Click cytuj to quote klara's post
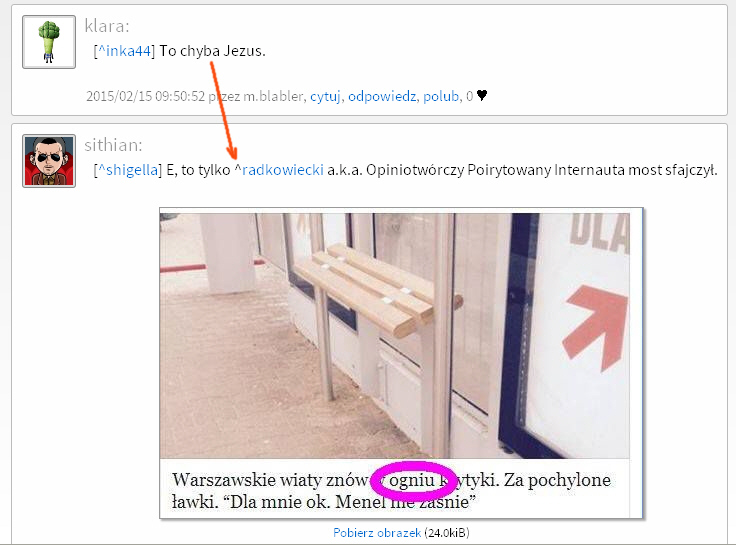 coord(325,96)
